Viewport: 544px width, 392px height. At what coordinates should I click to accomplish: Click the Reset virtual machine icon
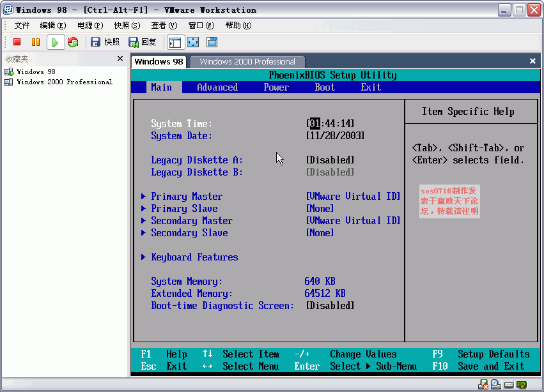(x=74, y=42)
